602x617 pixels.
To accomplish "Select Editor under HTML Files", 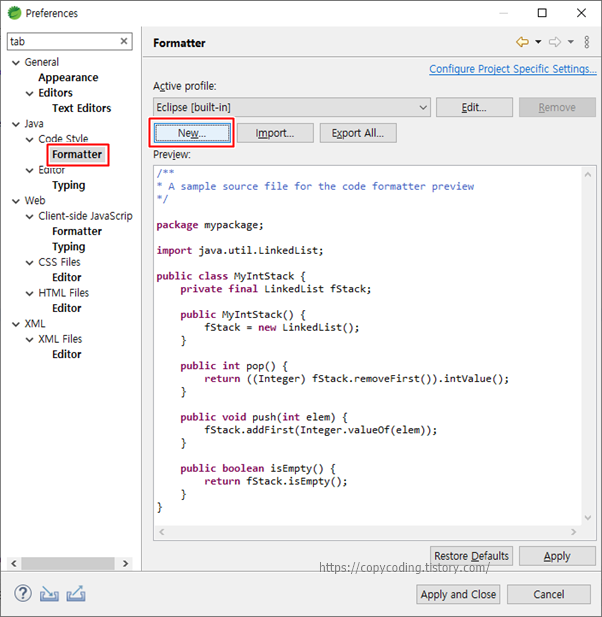I will click(66, 308).
